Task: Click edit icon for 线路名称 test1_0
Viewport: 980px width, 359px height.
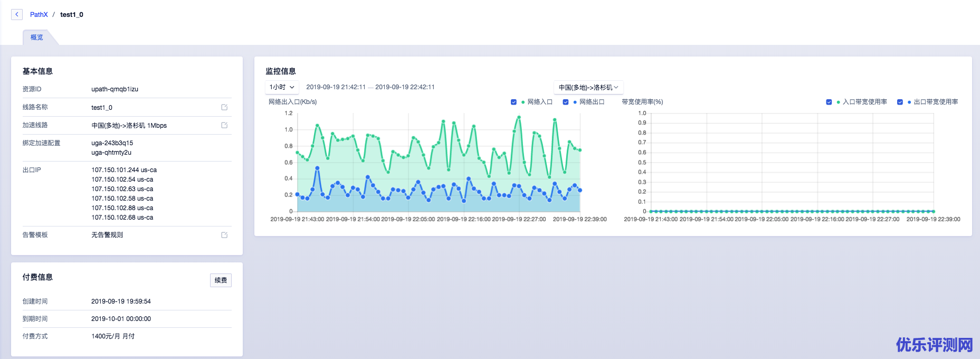Action: coord(224,107)
